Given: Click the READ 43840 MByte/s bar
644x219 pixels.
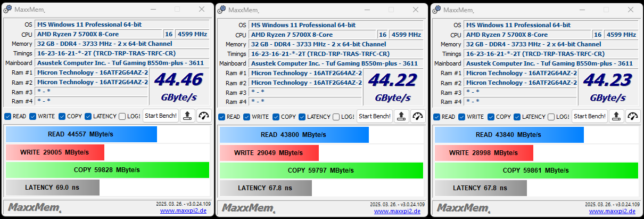Looking at the screenshot, I should [509, 135].
